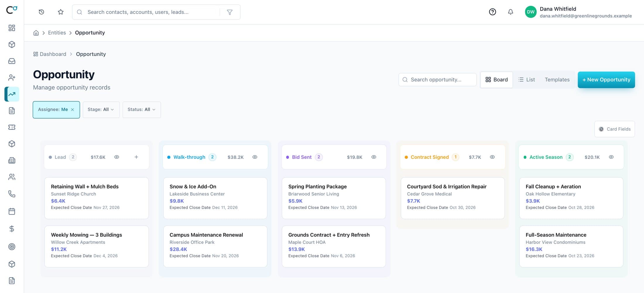The image size is (644, 293).
Task: Open sidebar dollar sign icon
Action: point(12,229)
